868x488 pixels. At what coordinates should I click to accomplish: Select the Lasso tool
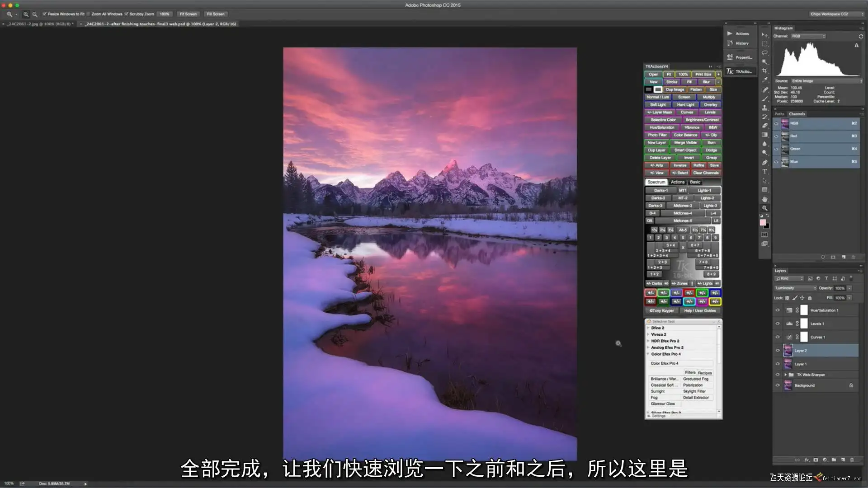click(x=764, y=53)
